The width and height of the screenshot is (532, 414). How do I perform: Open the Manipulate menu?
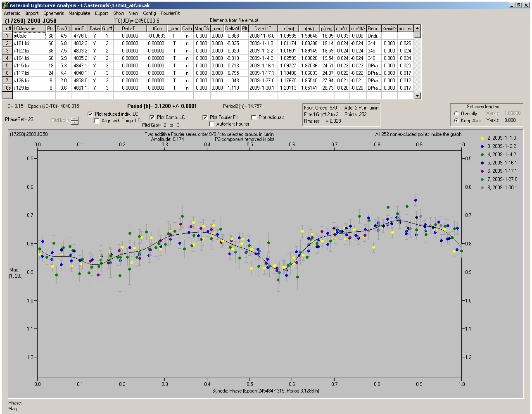tap(79, 13)
